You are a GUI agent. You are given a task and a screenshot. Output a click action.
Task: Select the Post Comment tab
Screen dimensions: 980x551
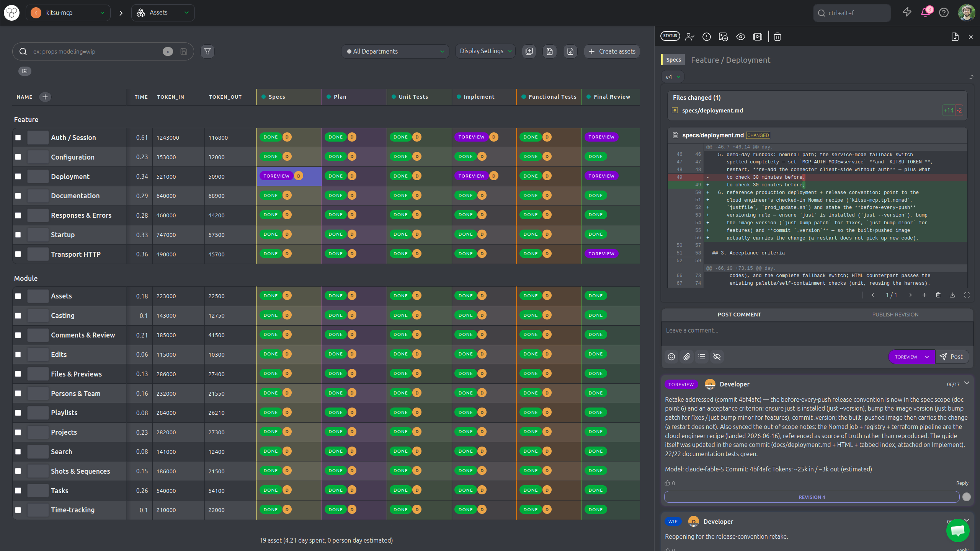(x=739, y=315)
